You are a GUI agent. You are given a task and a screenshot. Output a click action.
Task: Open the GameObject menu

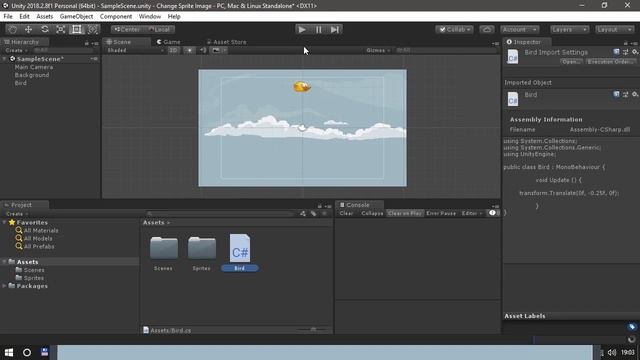76,16
